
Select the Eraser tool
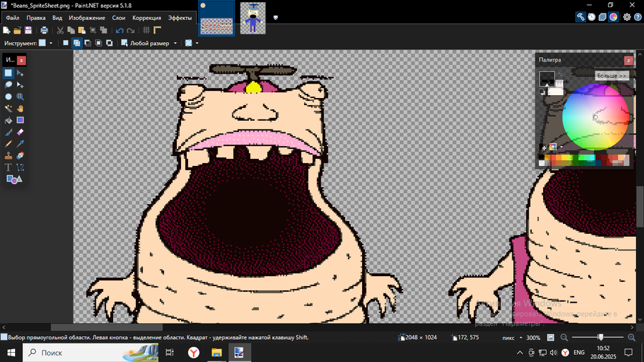[x=20, y=132]
